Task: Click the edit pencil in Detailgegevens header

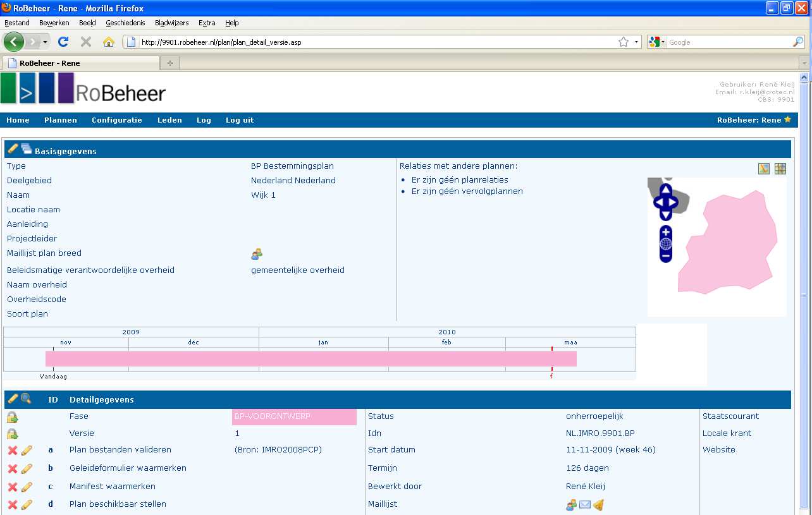Action: (x=13, y=399)
